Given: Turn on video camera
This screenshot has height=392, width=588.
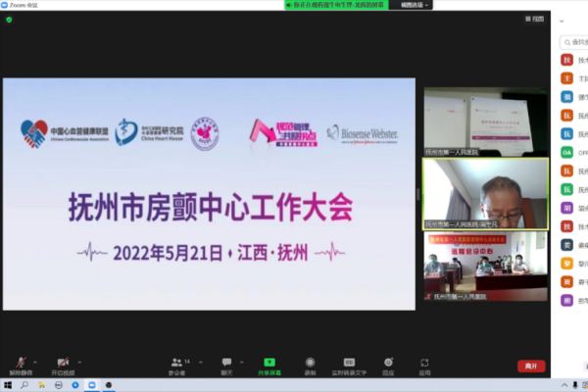Looking at the screenshot, I should point(63,364).
